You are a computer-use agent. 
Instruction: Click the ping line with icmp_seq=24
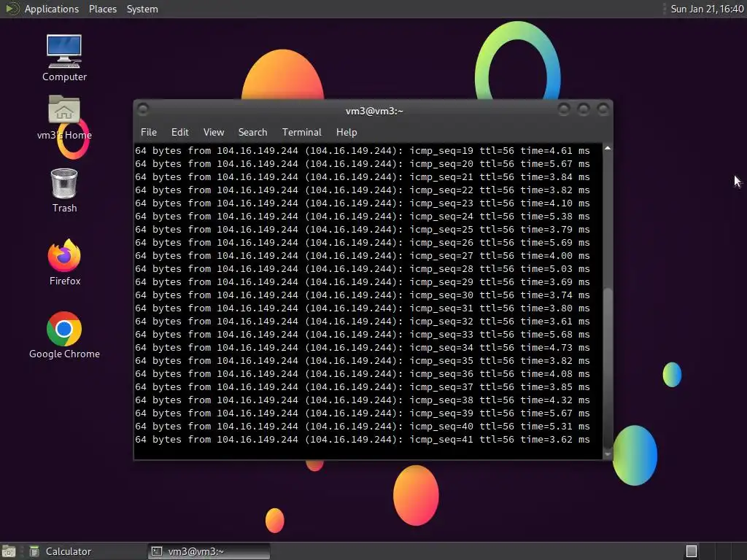click(x=362, y=216)
